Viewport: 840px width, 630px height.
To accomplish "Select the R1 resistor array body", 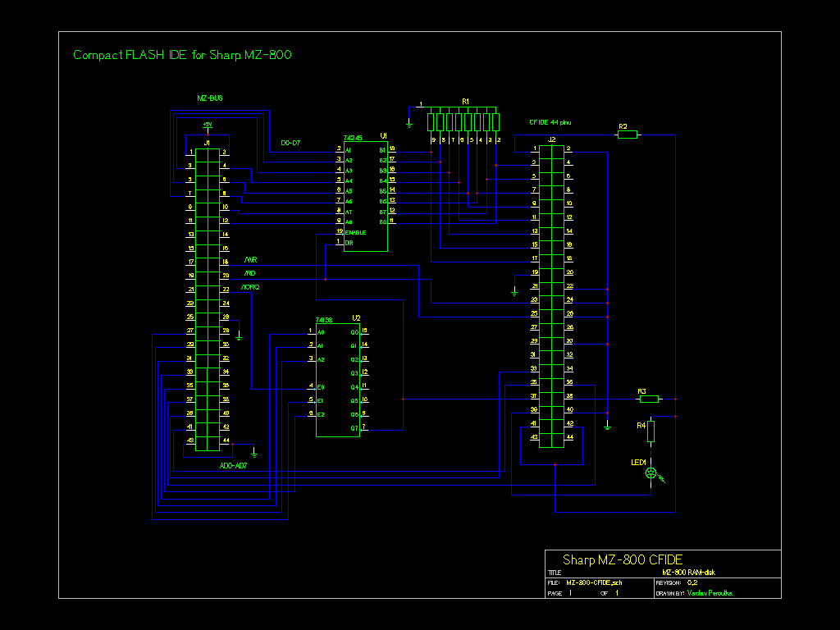I will [463, 122].
